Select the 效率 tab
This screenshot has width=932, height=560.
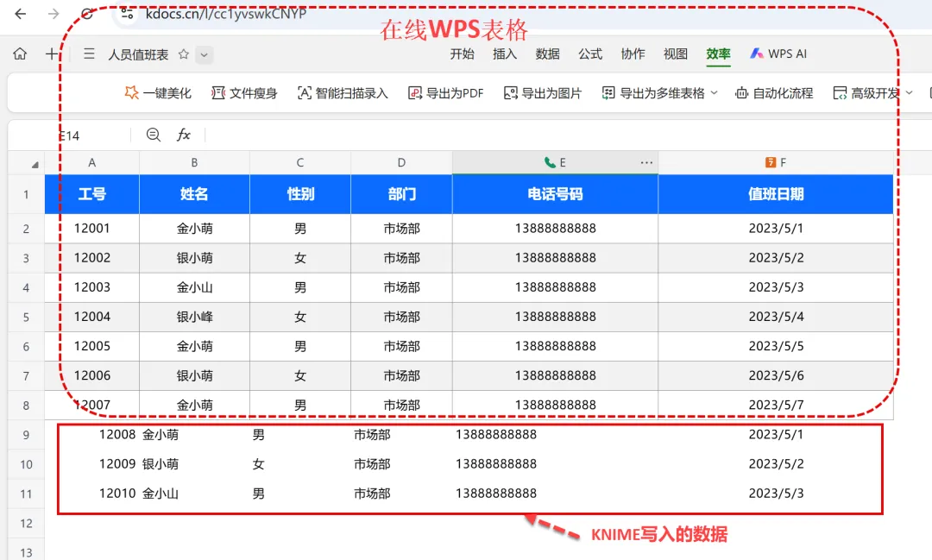[719, 54]
